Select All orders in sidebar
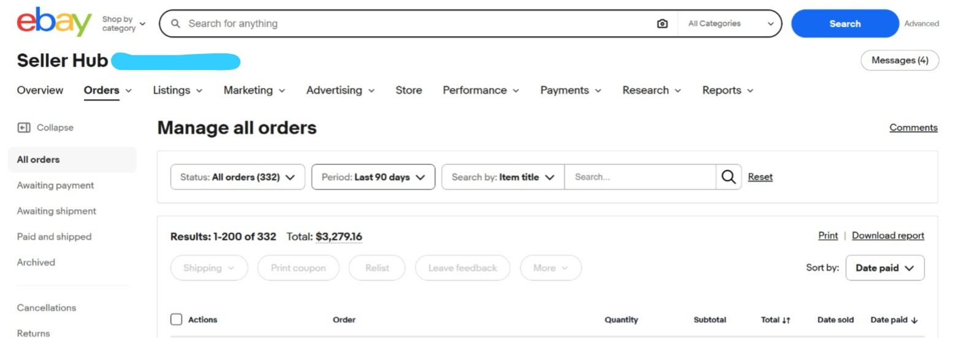 (x=72, y=159)
